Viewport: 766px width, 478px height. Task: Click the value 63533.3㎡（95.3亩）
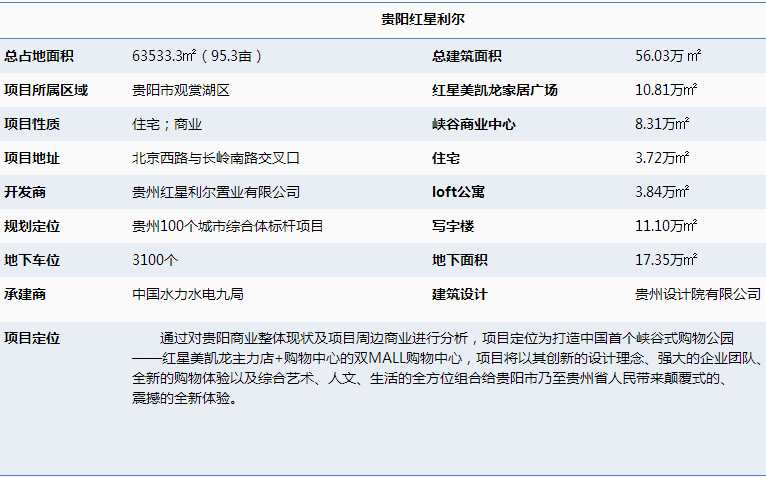point(198,56)
